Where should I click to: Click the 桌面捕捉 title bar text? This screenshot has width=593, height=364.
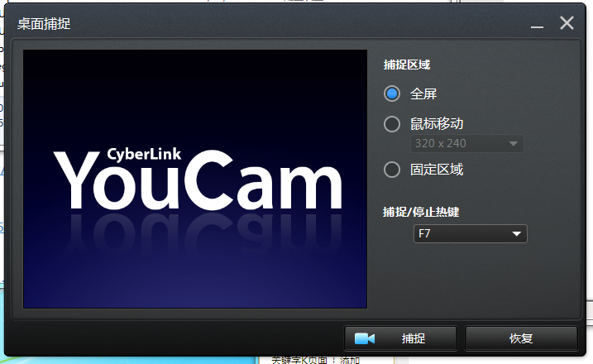[x=44, y=23]
